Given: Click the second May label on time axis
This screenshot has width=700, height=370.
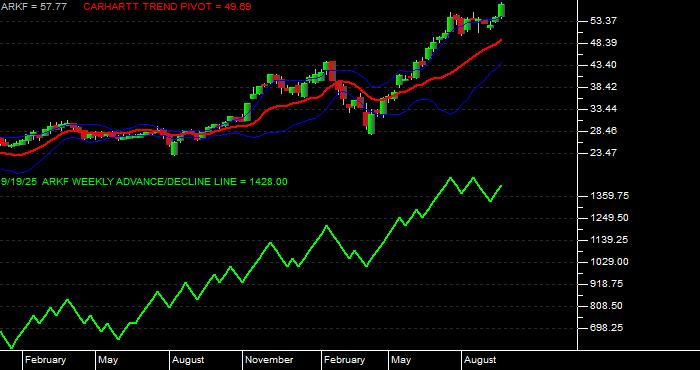Looking at the screenshot, I should 400,360.
